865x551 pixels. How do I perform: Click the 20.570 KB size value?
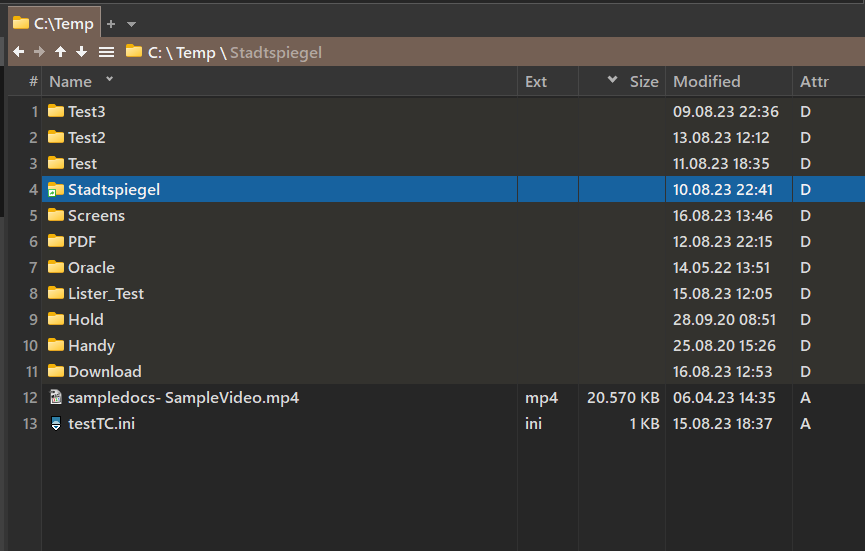tap(623, 398)
